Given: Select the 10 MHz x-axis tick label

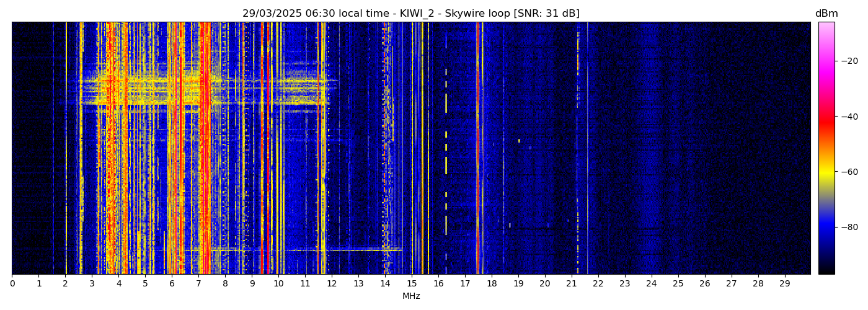Looking at the screenshot, I should [x=278, y=284].
